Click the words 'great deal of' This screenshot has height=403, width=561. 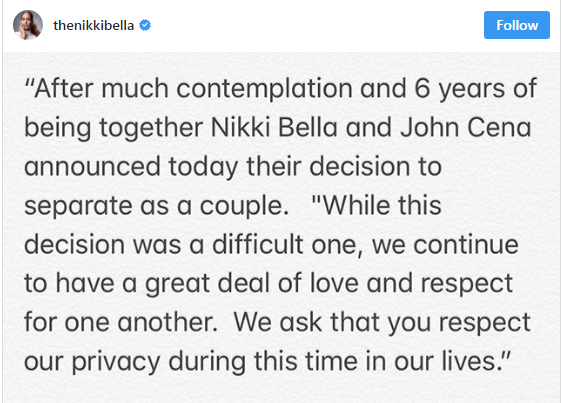coord(223,284)
